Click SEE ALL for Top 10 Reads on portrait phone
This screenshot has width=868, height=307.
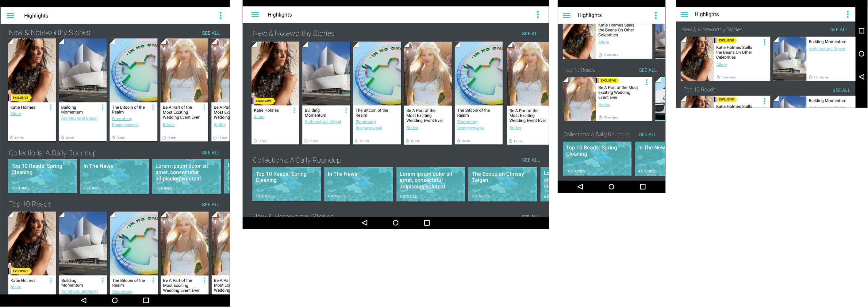[x=648, y=70]
